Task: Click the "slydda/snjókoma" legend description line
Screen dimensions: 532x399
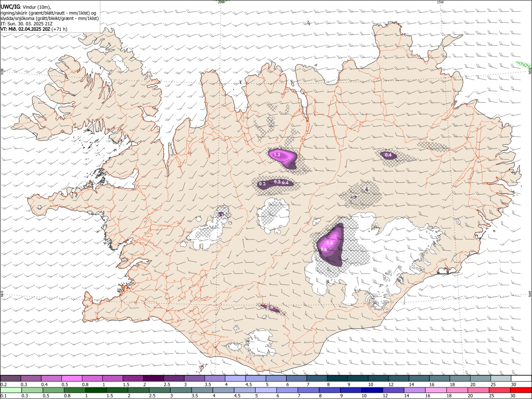Action: [49, 18]
